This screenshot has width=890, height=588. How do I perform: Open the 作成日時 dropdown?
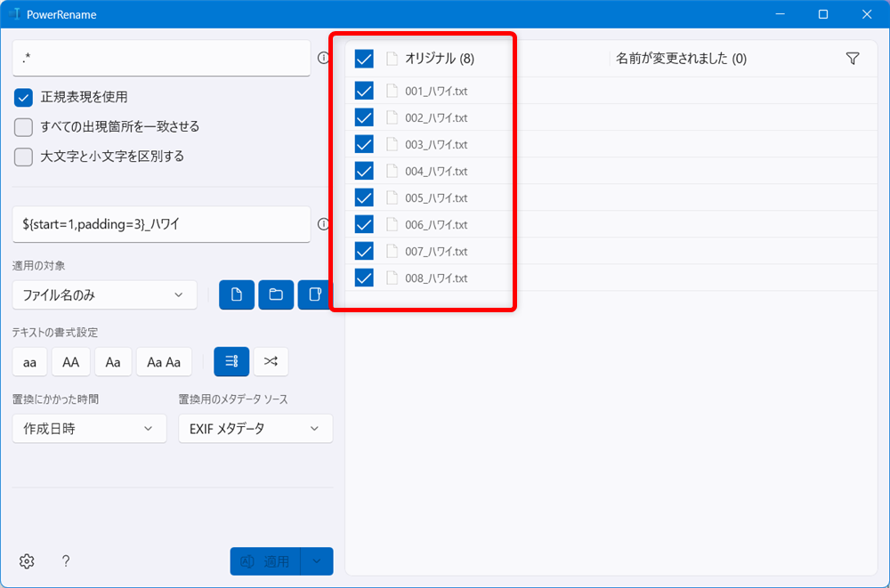click(89, 428)
